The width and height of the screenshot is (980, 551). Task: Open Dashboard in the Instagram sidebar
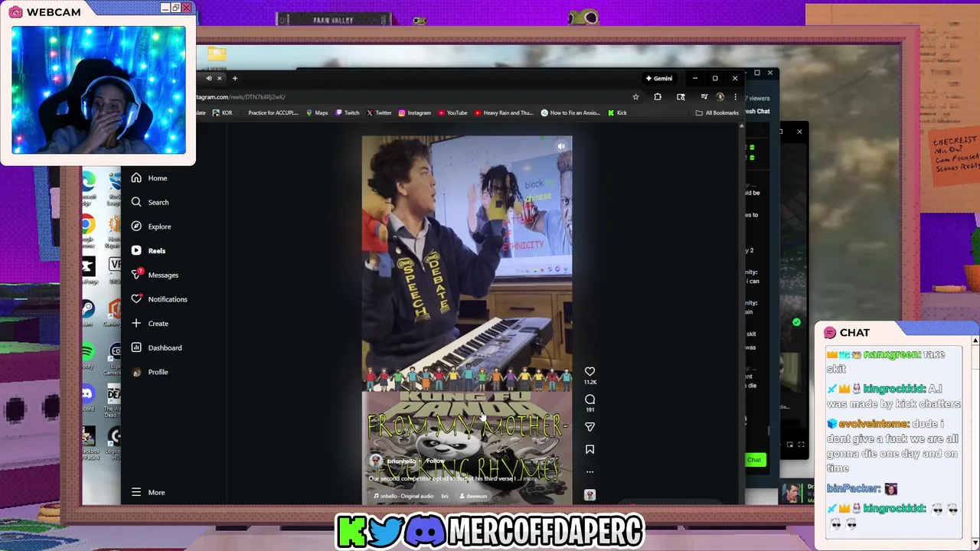tap(156, 347)
